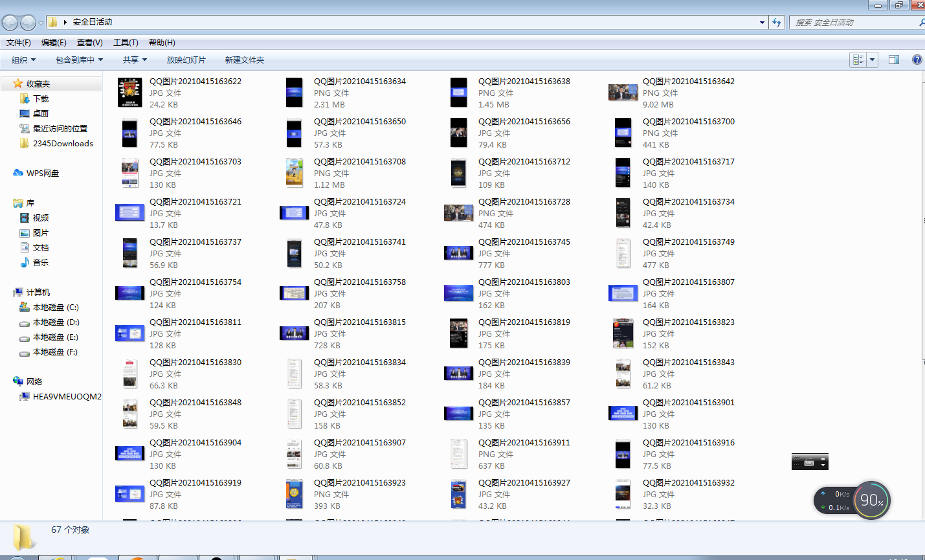This screenshot has width=925, height=560.
Task: Open the view options dropdown arrow
Action: [873, 60]
